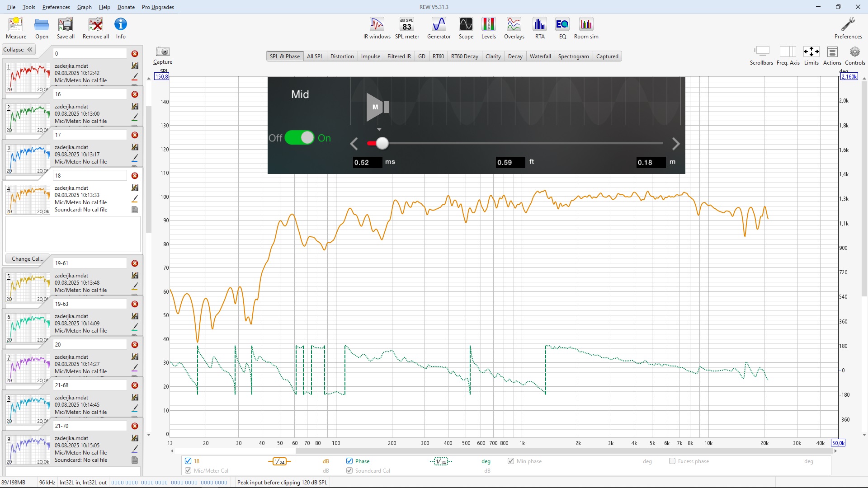Enable the Excess phase checkbox
This screenshot has width=868, height=488.
672,461
